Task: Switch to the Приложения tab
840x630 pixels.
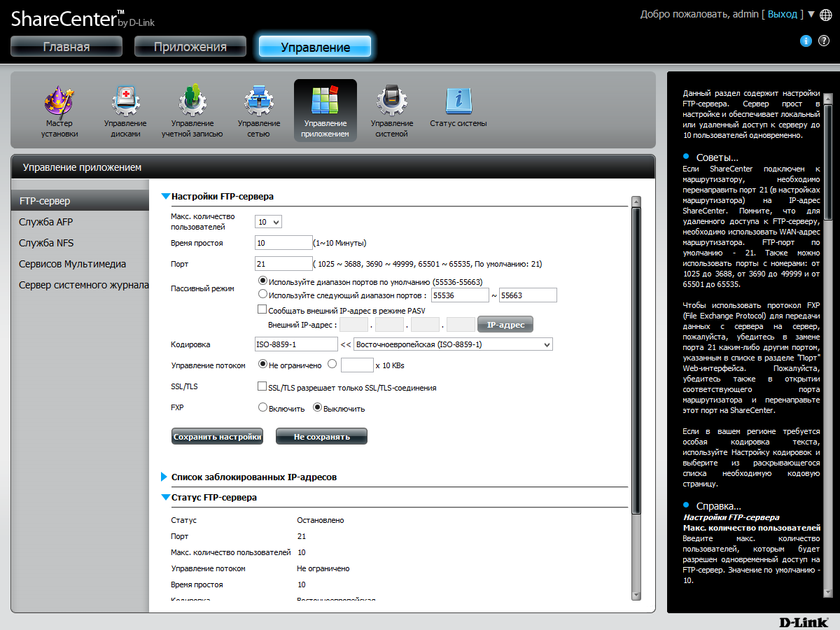Action: click(x=190, y=47)
